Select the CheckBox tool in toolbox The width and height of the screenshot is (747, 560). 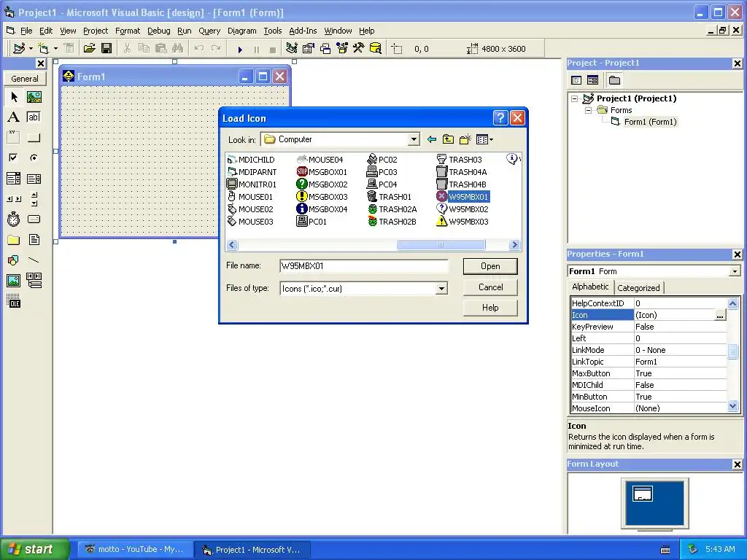pos(14,157)
